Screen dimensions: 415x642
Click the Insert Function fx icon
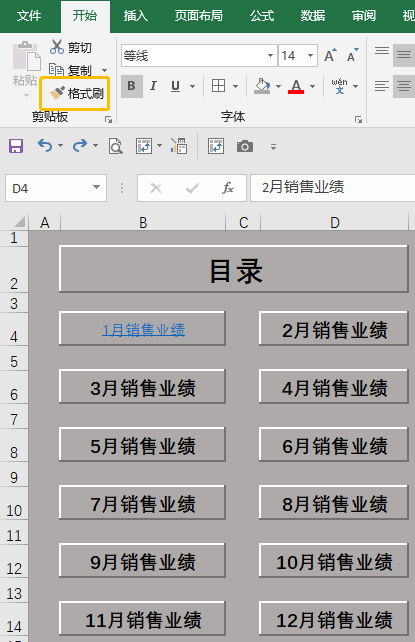(228, 188)
